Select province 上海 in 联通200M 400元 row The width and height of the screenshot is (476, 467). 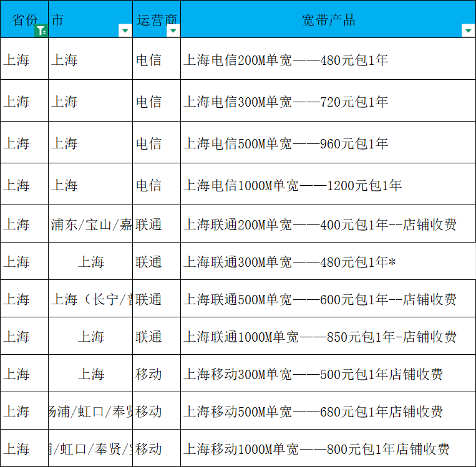point(16,224)
